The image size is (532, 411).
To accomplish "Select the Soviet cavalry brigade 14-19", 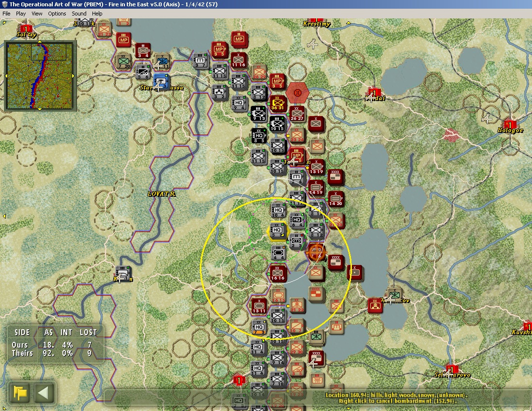I will pyautogui.click(x=316, y=188).
